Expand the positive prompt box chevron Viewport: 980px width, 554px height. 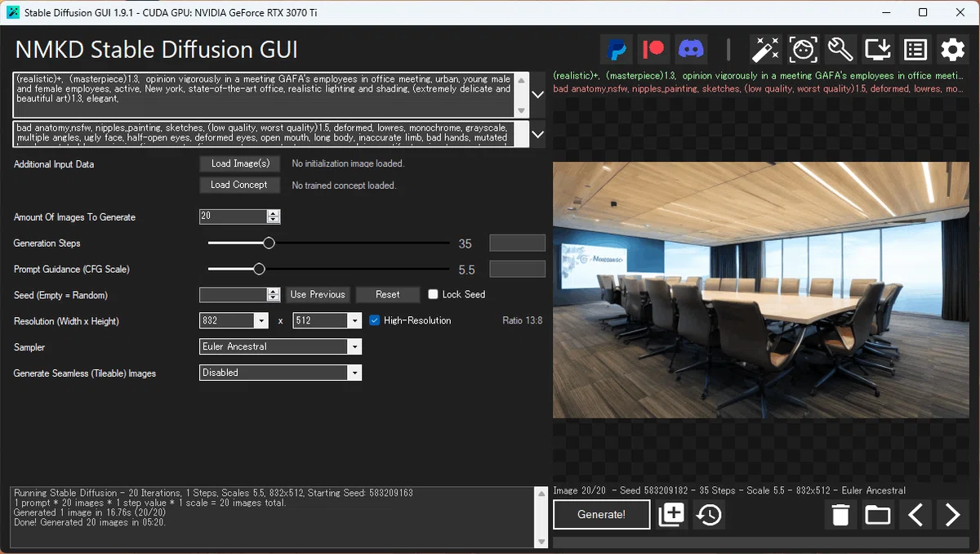coord(537,95)
